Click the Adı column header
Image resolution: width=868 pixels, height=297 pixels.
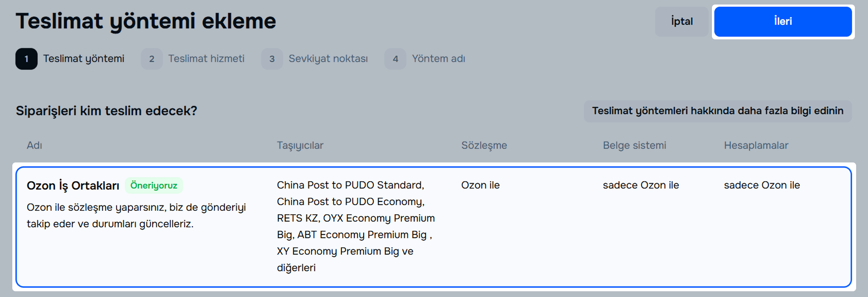pyautogui.click(x=34, y=146)
